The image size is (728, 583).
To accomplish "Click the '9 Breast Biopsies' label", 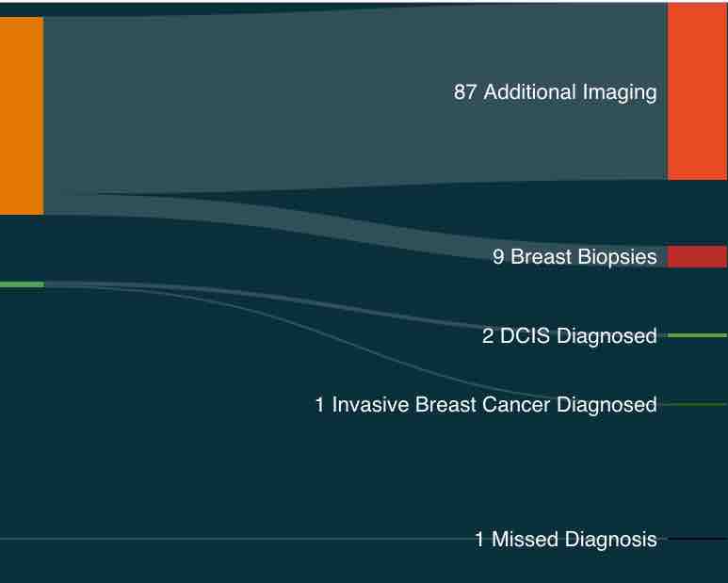I will (574, 257).
